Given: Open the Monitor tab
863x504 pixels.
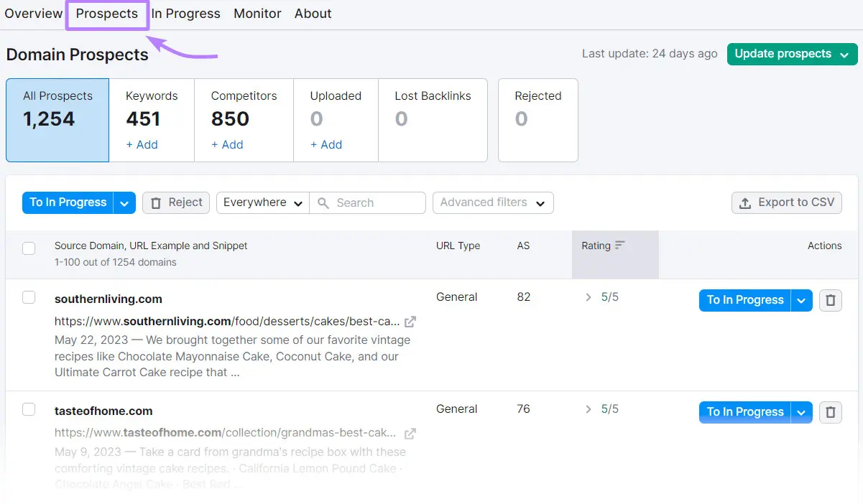Looking at the screenshot, I should click(257, 14).
